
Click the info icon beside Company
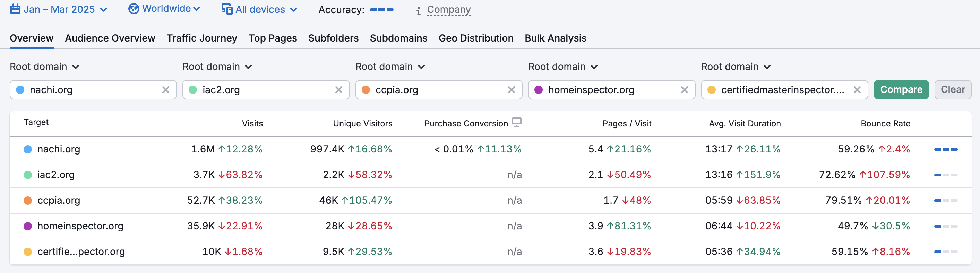click(419, 11)
